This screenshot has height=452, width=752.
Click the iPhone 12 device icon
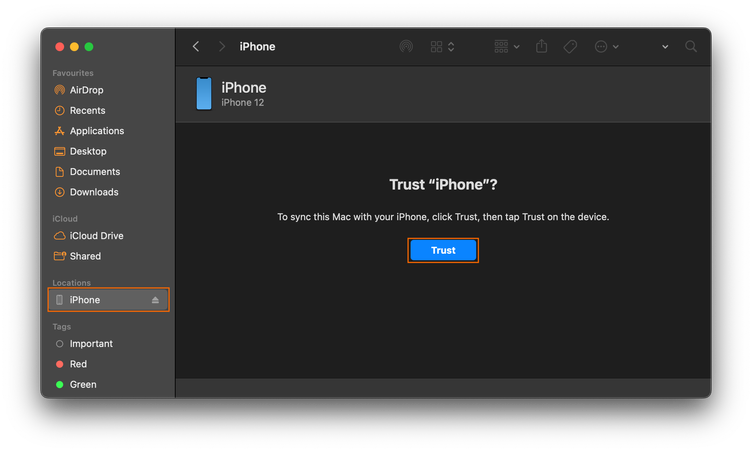pyautogui.click(x=204, y=94)
